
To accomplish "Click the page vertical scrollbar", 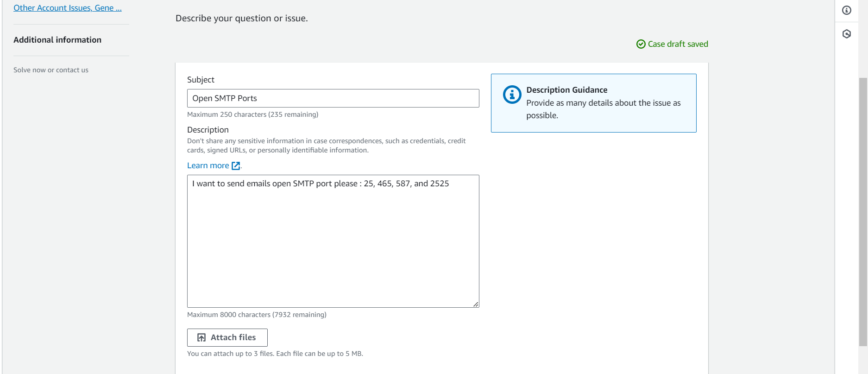I will click(x=863, y=209).
